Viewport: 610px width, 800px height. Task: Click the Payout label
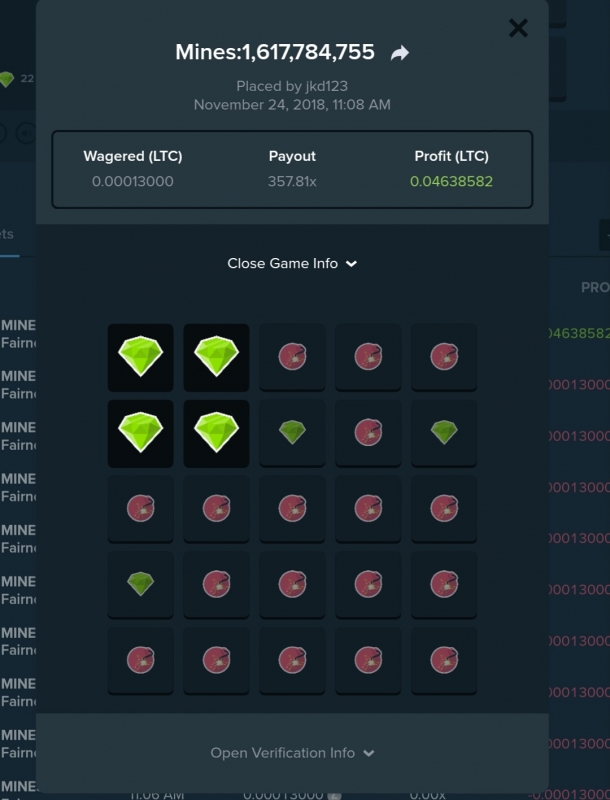[x=292, y=156]
